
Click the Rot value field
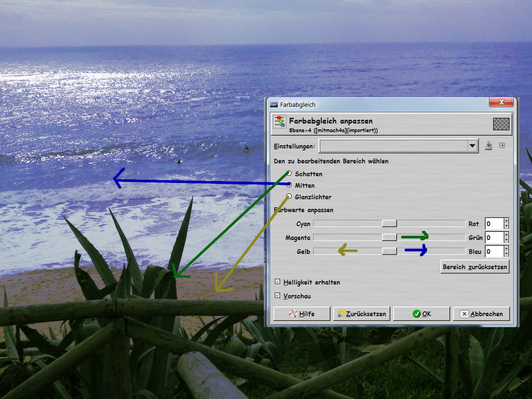(494, 224)
